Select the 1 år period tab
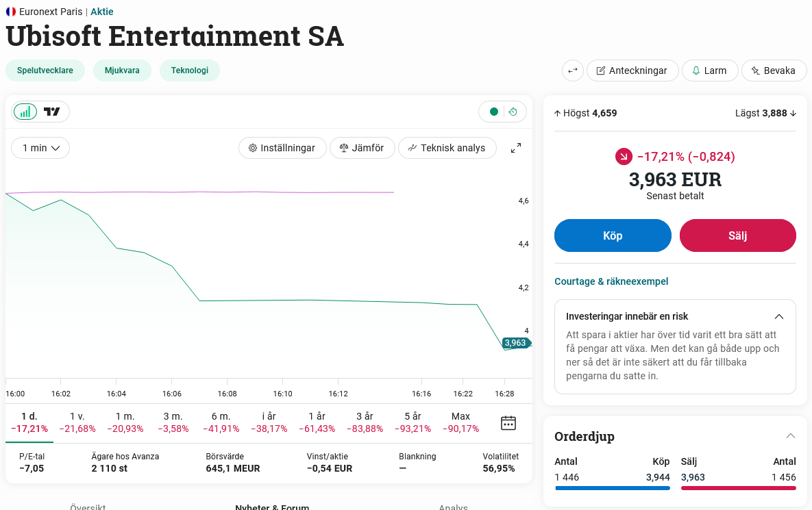The width and height of the screenshot is (812, 510). (317, 422)
